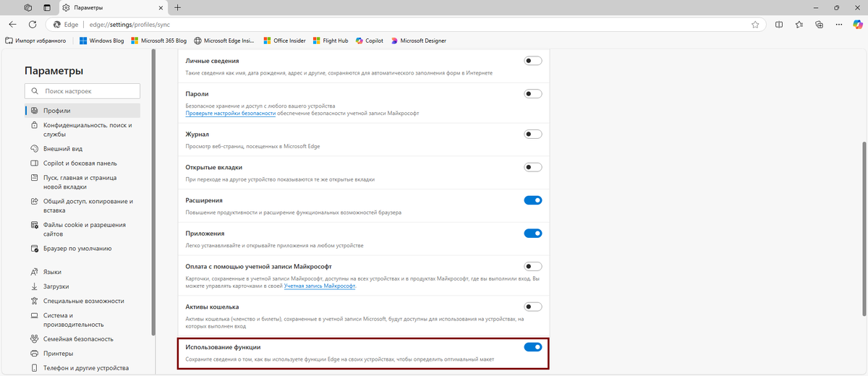Open Общий доступ, копирование и вставка

[82, 205]
